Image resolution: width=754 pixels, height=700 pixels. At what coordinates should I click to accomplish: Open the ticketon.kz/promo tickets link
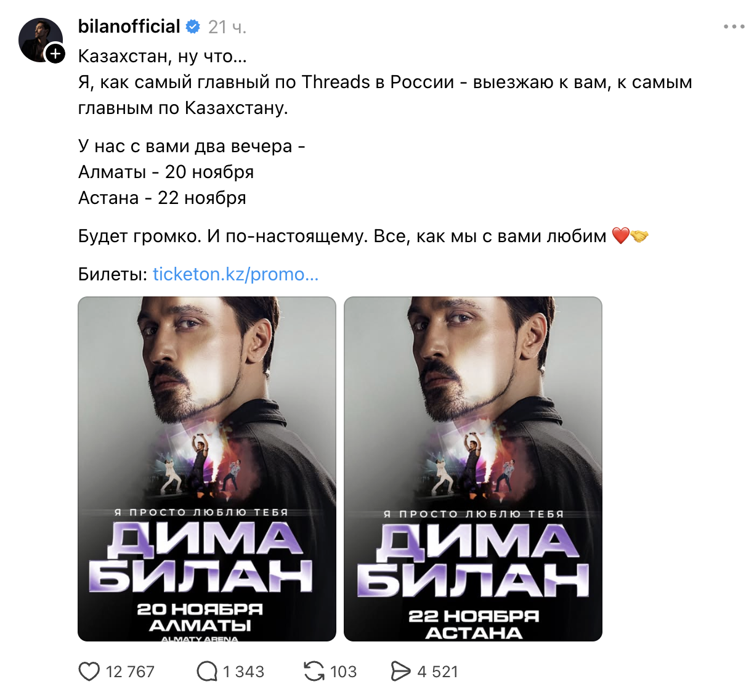pyautogui.click(x=236, y=274)
